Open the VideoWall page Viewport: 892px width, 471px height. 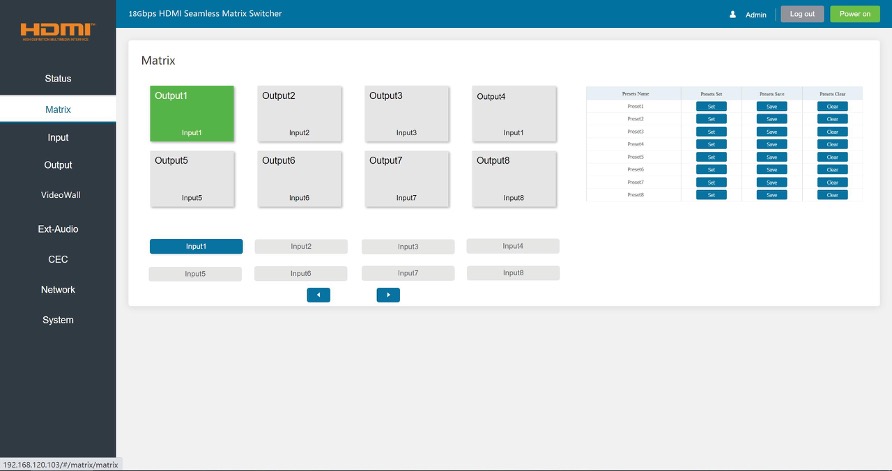[x=60, y=195]
